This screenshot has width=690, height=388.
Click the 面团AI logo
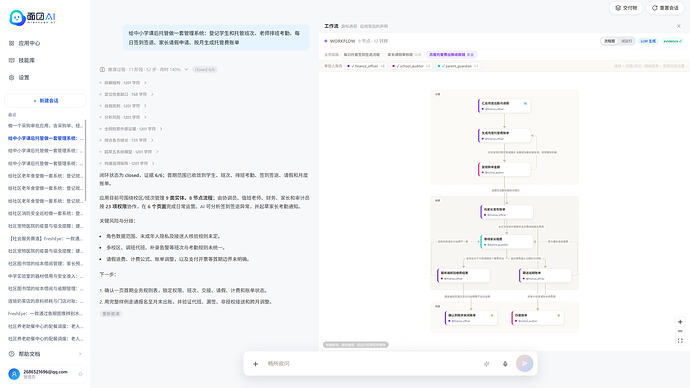pyautogui.click(x=33, y=18)
